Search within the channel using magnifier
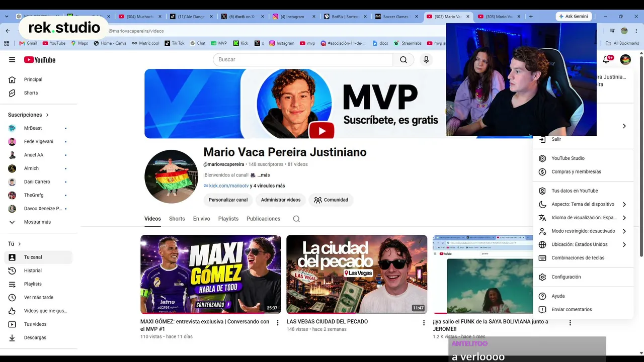Viewport: 644px width, 362px height. click(296, 219)
